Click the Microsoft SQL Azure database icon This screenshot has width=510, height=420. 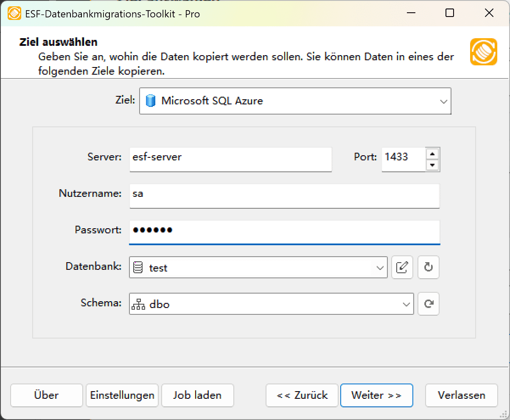click(151, 101)
